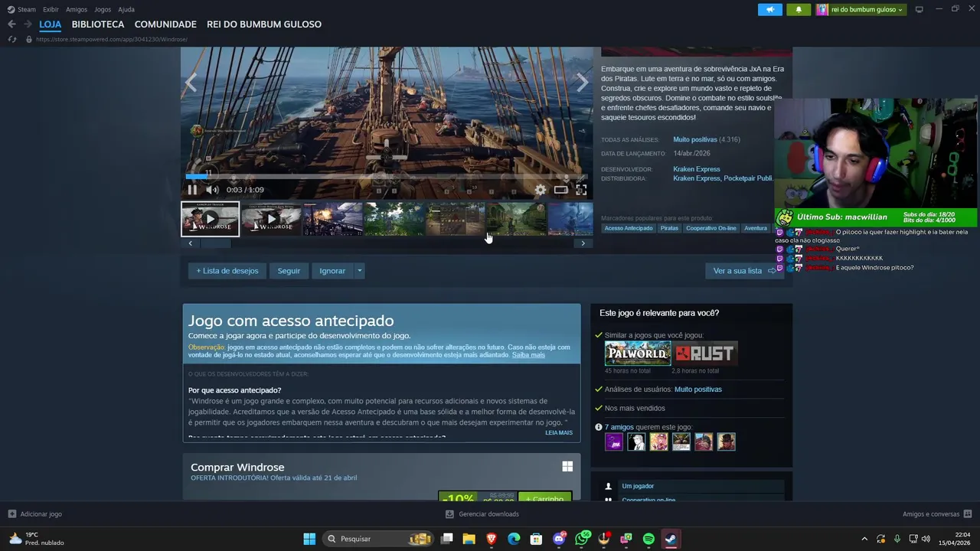Switch to the COMUNIDADE tab
Screen dimensions: 980x551
point(165,24)
